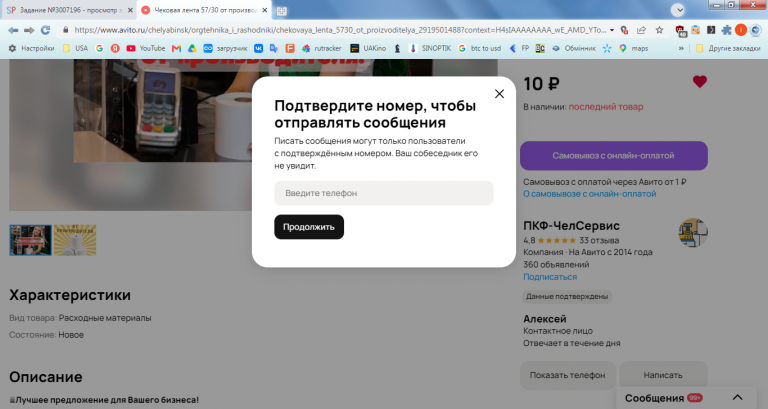768x409 pixels.
Task: Open the YouTube bookmark
Action: (x=145, y=48)
